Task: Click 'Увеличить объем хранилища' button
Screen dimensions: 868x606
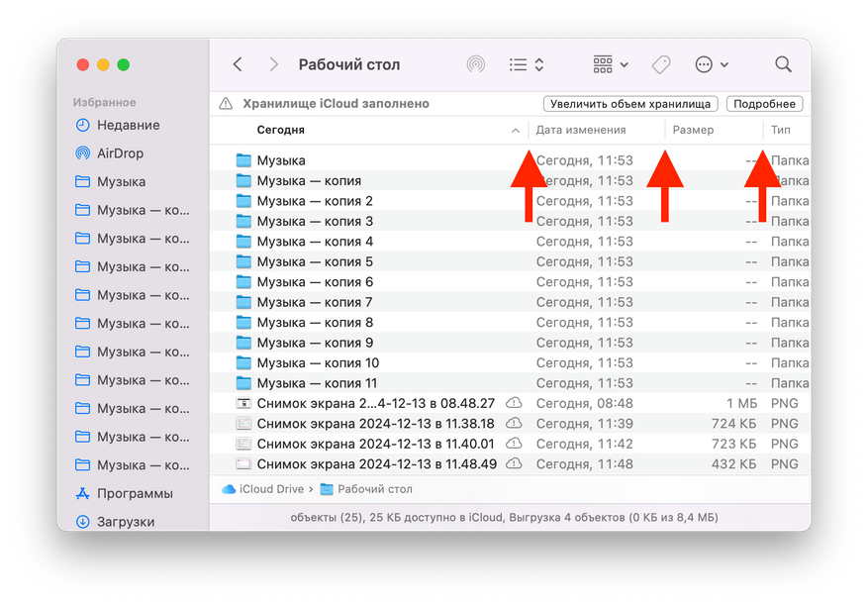Action: (630, 104)
